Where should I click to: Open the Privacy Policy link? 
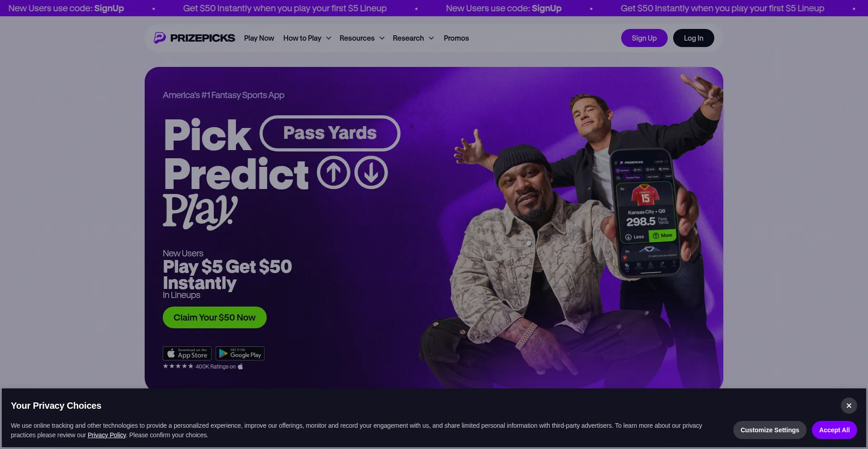tap(107, 435)
